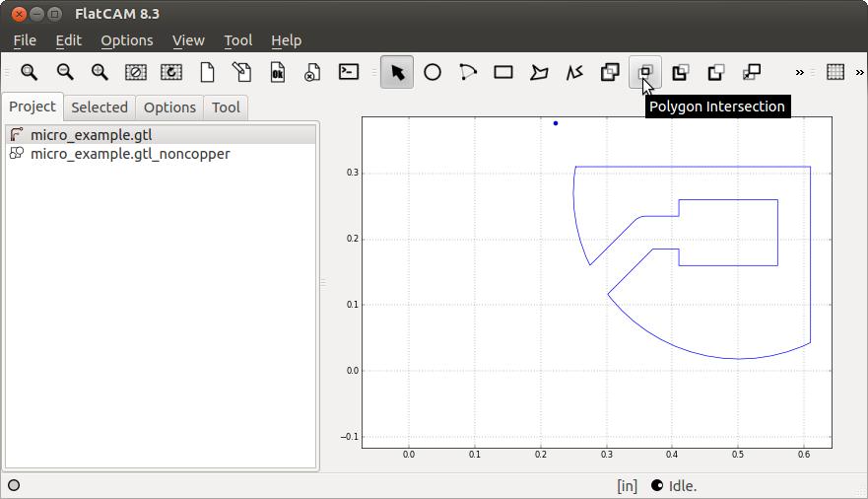Switch to the Selected tab
The height and width of the screenshot is (499, 868).
coord(100,107)
